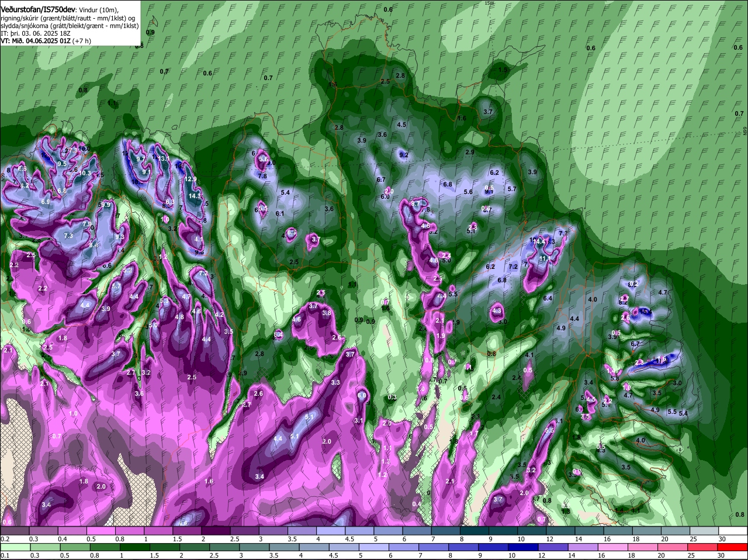
Task: Pick the bright red 30 swatch, lower legend row
Action: (733, 547)
